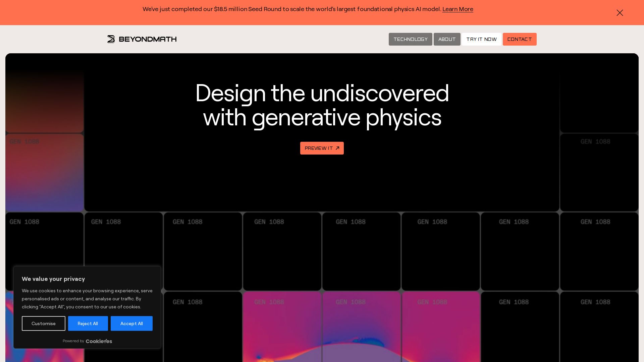Screen dimensions: 644x362
Task: Open cookie Customise options
Action: coord(44,323)
